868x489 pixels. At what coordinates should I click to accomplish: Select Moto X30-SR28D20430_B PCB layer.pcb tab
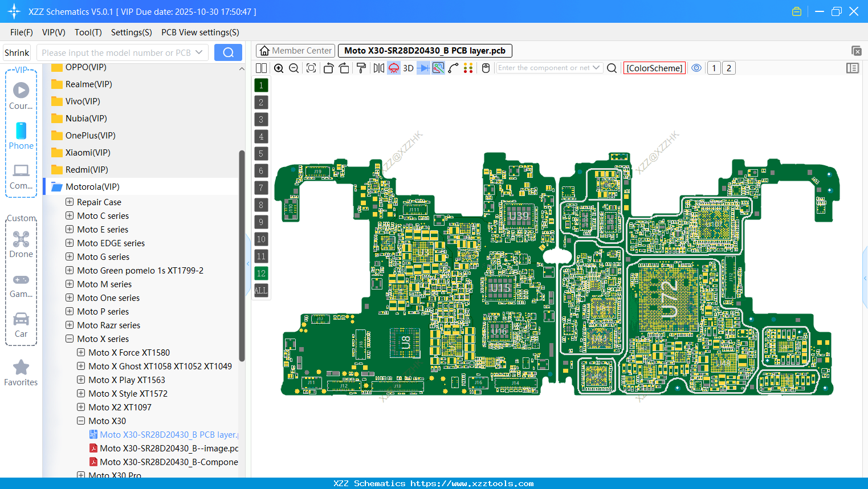tap(425, 51)
